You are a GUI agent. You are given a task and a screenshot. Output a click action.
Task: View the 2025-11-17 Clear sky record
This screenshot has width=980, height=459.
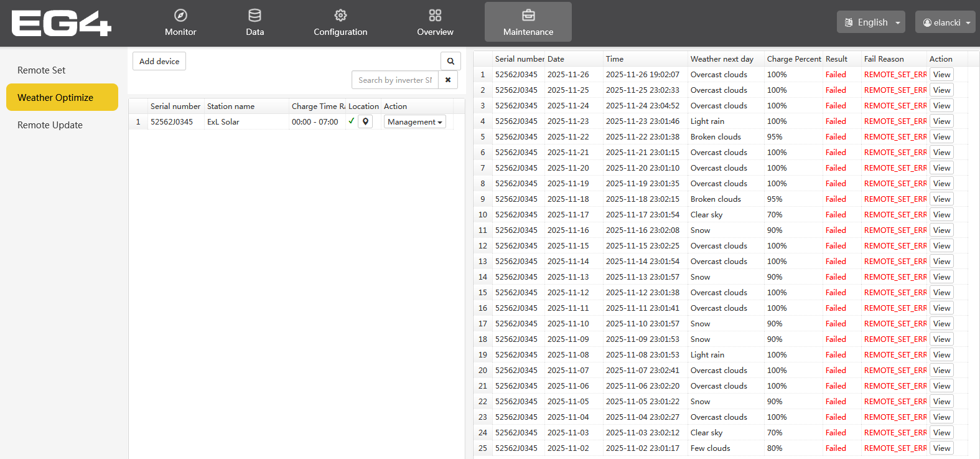click(x=941, y=215)
